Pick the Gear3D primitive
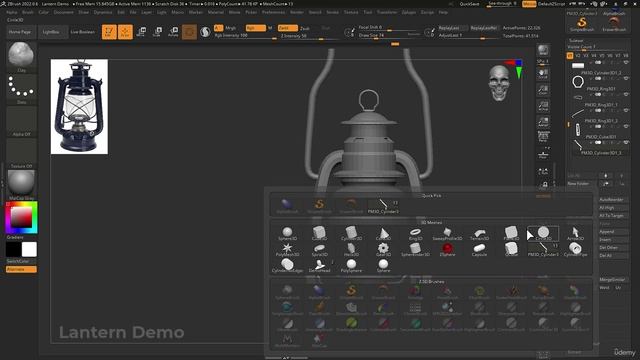The height and width of the screenshot is (360, 640). point(383,250)
